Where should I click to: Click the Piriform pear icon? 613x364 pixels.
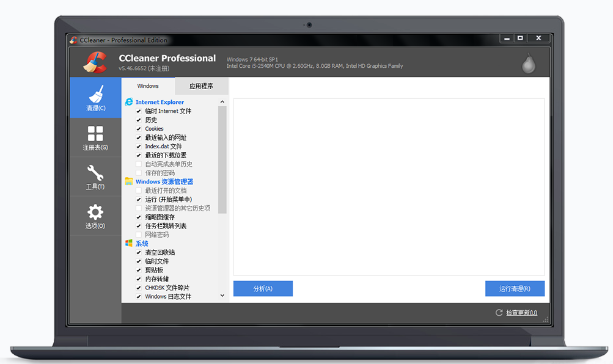pos(529,64)
